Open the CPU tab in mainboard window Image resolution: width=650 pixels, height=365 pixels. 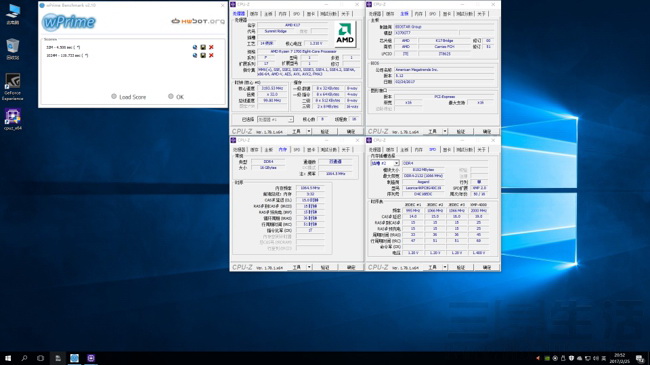(x=375, y=14)
